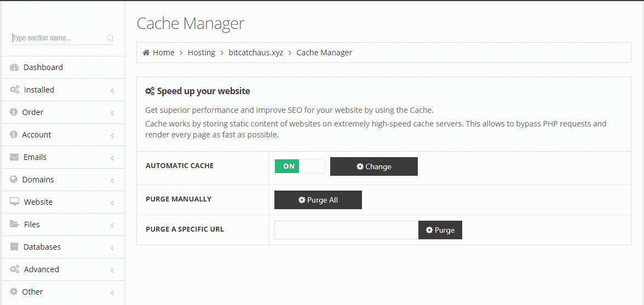
Task: Expand the Installed menu chevron
Action: (x=112, y=90)
